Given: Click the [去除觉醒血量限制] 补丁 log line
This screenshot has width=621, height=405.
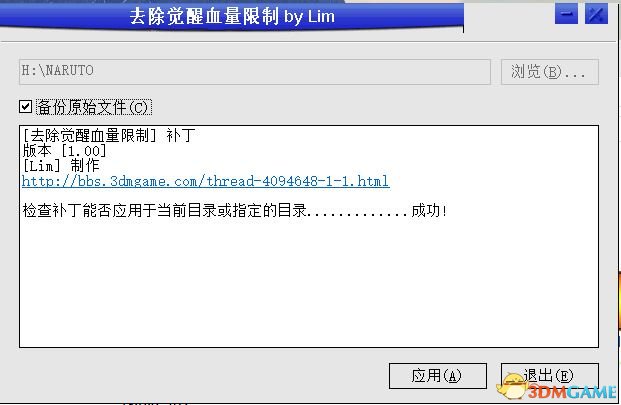Looking at the screenshot, I should click(109, 135).
